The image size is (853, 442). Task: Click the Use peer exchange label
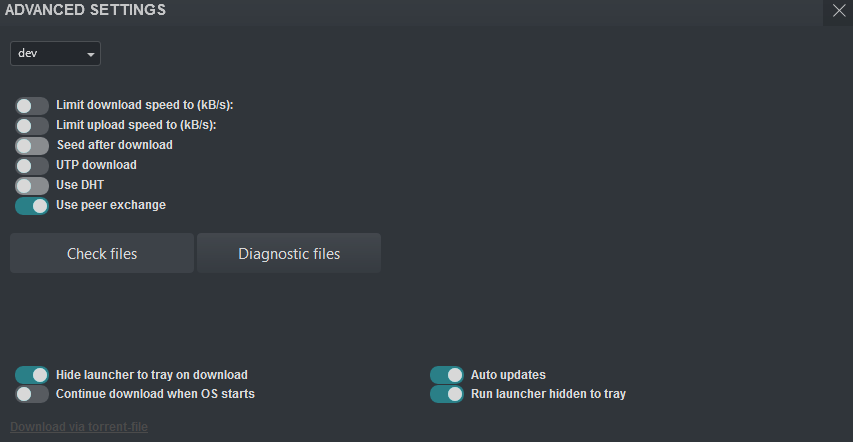point(111,205)
